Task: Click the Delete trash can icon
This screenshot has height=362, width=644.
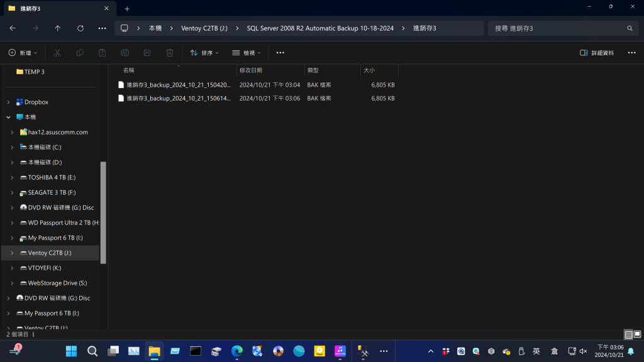Action: [170, 53]
